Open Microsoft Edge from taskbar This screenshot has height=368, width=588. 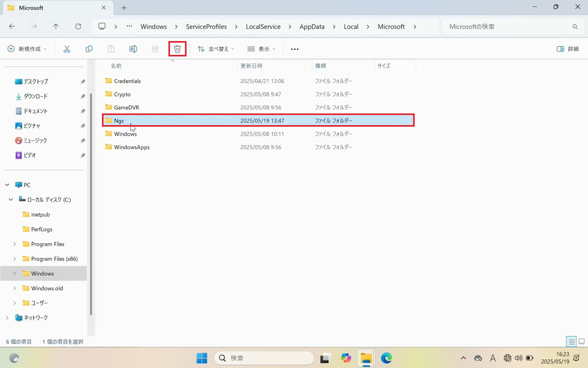click(x=386, y=358)
